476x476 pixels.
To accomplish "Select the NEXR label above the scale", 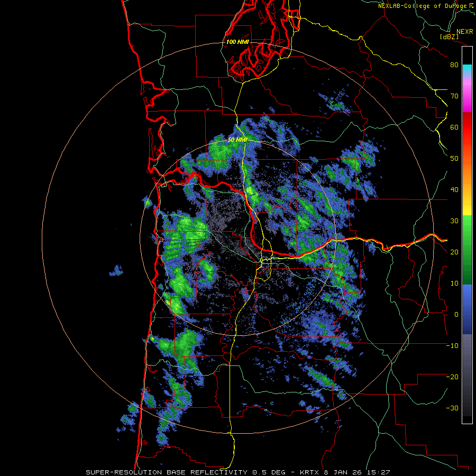I will point(465,32).
